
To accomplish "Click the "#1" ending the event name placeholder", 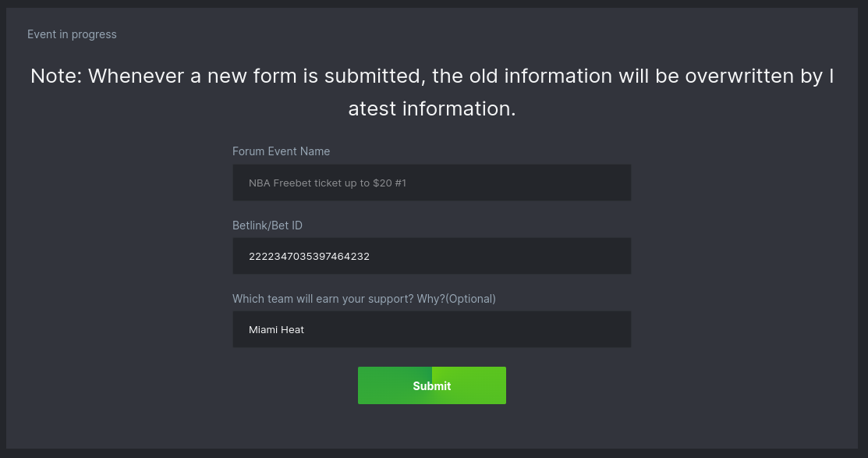I will 400,183.
